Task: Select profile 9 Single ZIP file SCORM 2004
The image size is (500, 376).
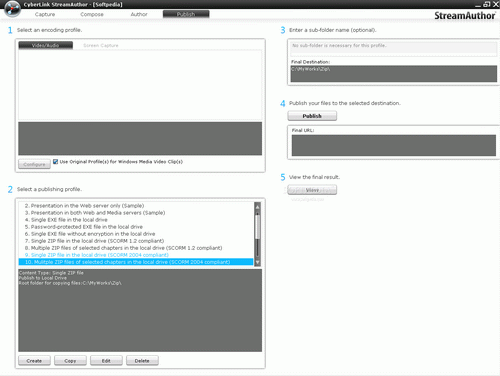Action: click(x=136, y=255)
